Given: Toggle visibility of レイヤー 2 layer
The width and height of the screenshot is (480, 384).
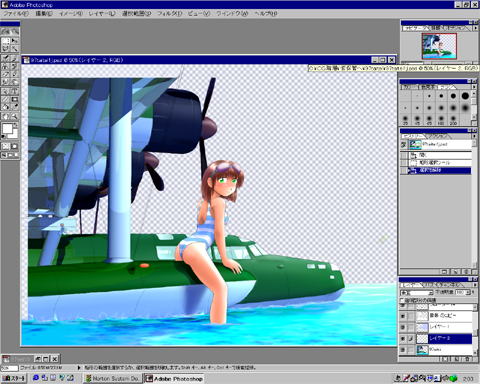Looking at the screenshot, I should pyautogui.click(x=403, y=338).
